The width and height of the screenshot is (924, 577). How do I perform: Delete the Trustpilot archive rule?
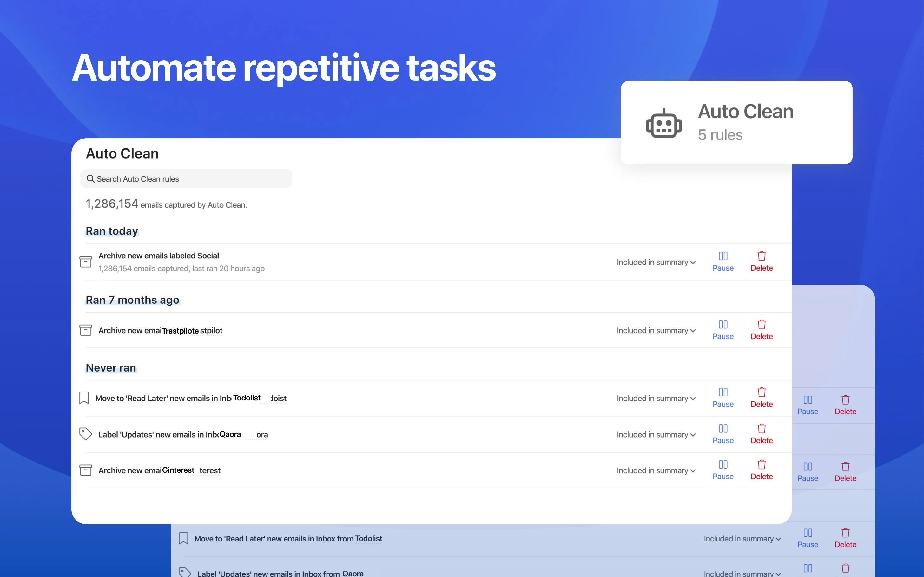(x=761, y=330)
